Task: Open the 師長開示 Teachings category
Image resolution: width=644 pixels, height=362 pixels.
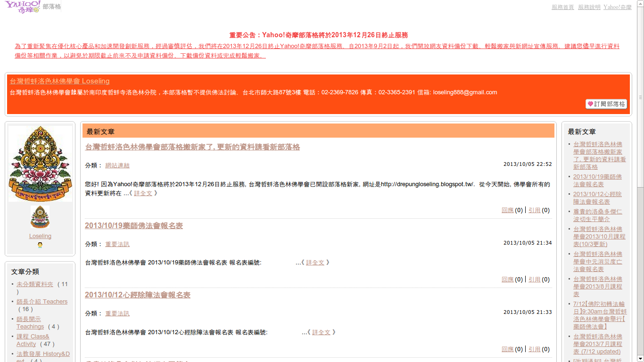Action: [30, 323]
